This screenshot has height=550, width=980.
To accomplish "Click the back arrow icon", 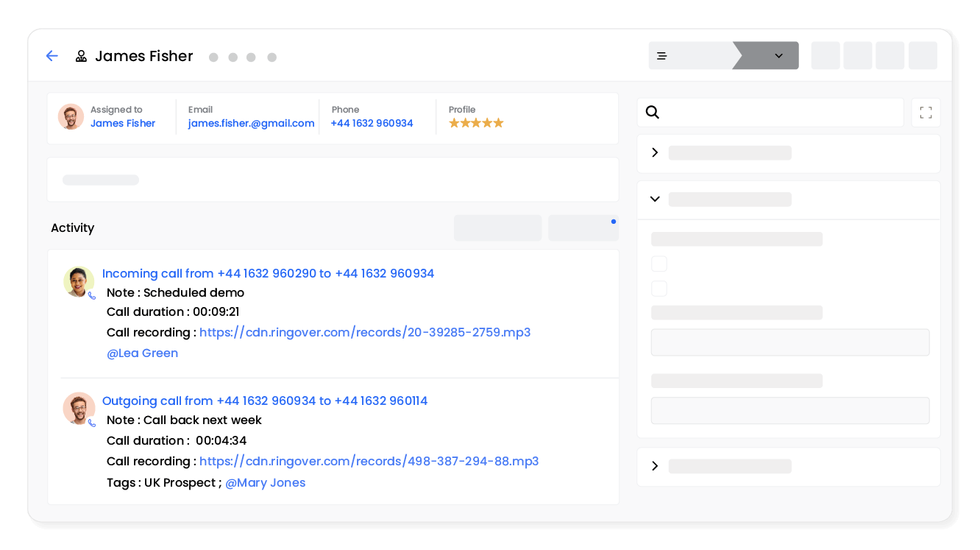I will (x=52, y=56).
